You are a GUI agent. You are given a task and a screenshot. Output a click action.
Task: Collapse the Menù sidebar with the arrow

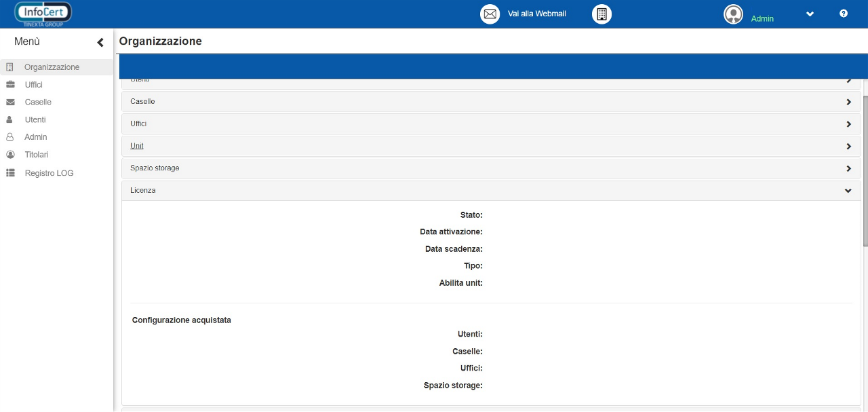tap(100, 42)
